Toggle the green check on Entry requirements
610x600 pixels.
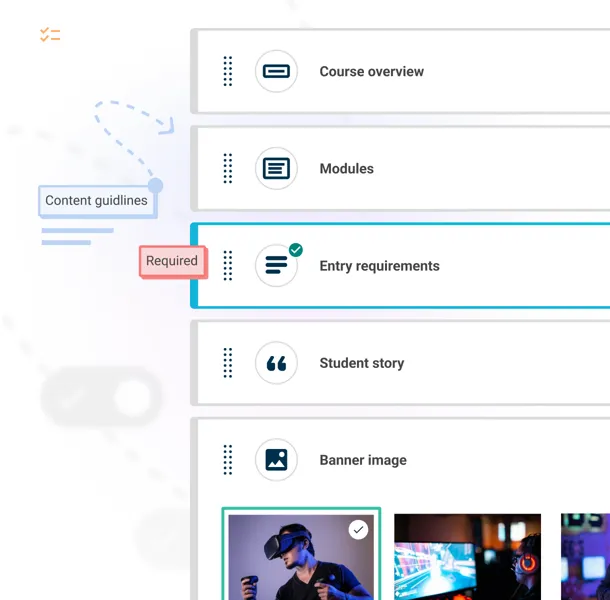[x=296, y=250]
